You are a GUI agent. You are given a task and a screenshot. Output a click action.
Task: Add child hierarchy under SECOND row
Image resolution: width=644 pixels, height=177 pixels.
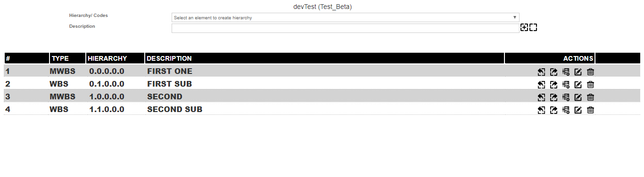pos(566,97)
